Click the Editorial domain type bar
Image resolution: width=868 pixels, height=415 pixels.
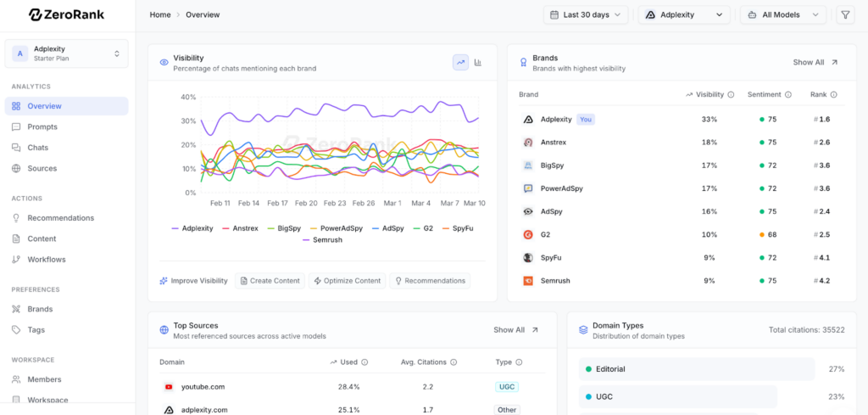[x=696, y=369]
